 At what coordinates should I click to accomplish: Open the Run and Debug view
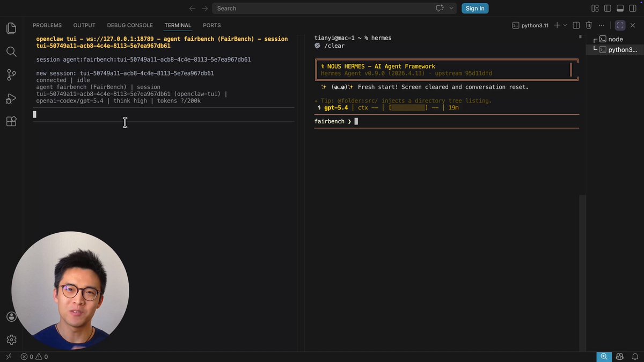click(11, 99)
